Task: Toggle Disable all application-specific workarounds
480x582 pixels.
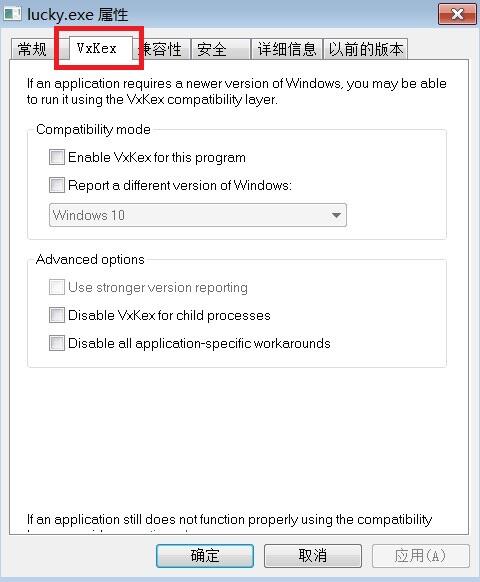Action: tap(57, 343)
